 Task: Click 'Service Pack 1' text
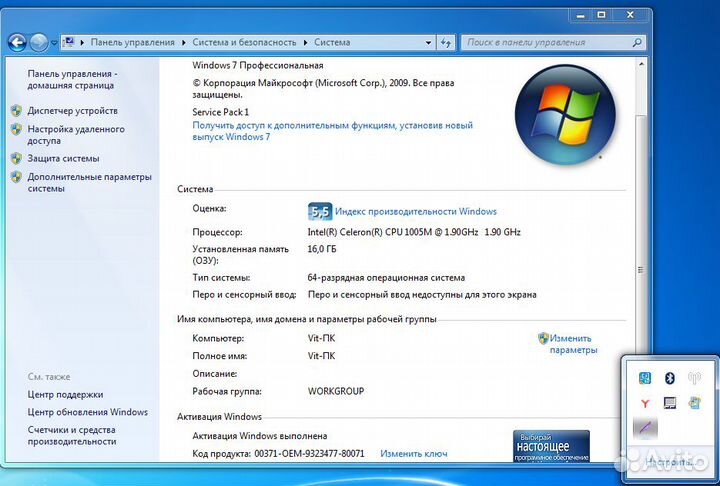220,112
